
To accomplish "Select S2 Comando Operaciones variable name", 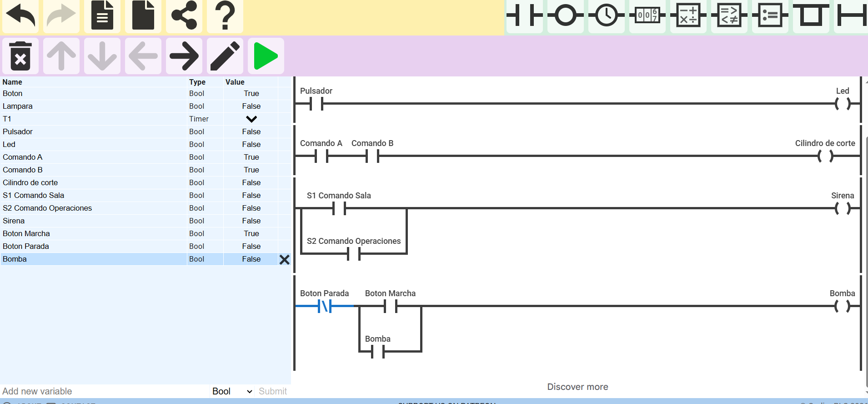I will click(47, 208).
